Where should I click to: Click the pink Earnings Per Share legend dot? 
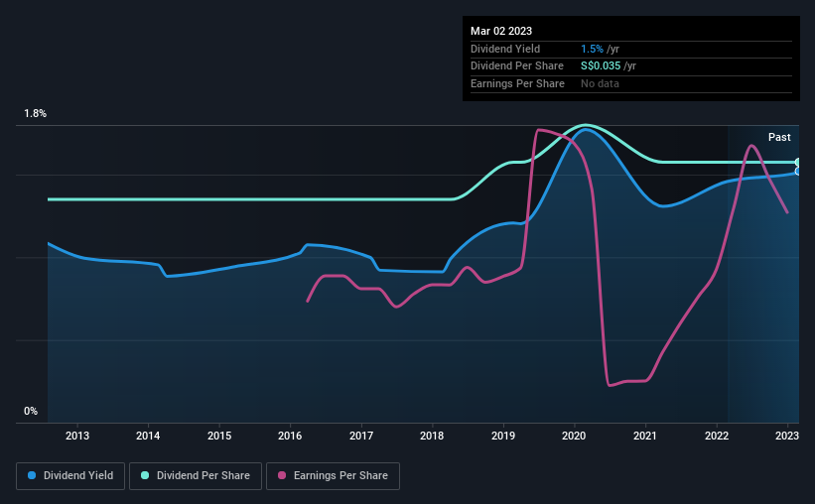(282, 475)
